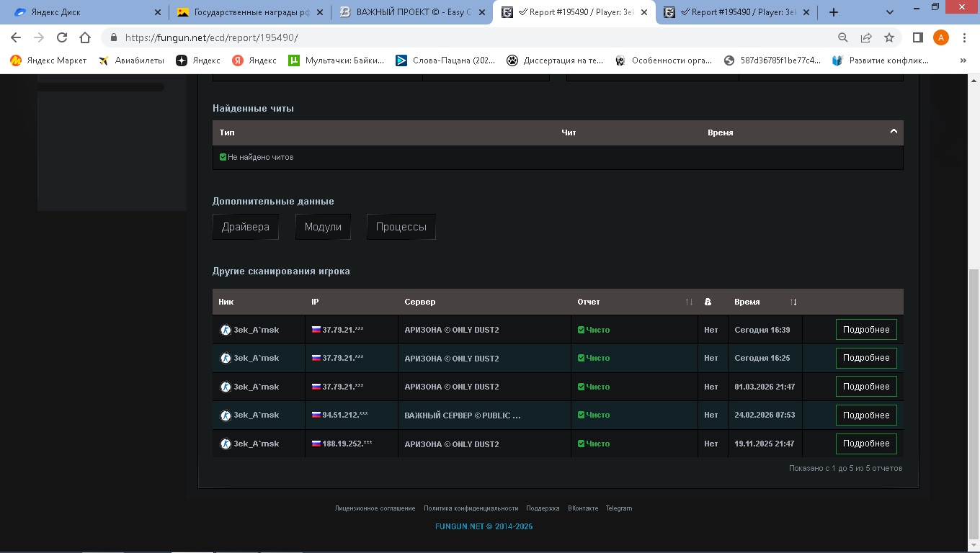This screenshot has height=553, width=980.
Task: Click Подробнее for the Сегодня 16:39 scan
Action: click(865, 330)
